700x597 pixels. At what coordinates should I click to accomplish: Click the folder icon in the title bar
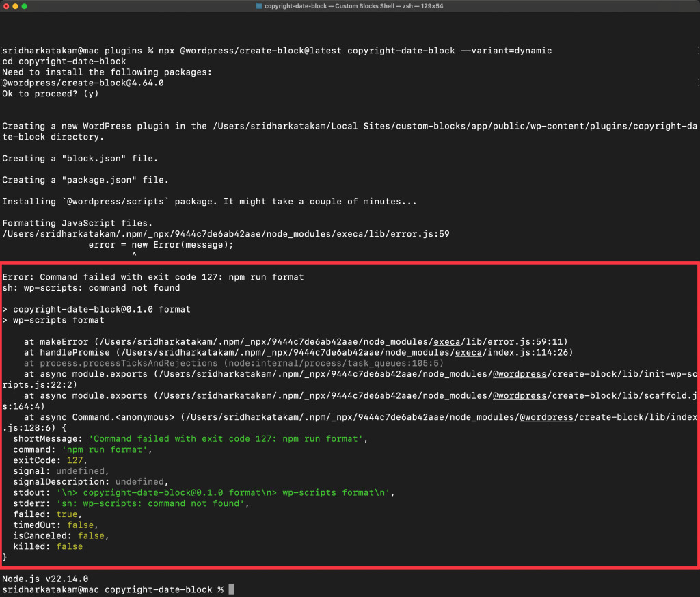tap(258, 5)
